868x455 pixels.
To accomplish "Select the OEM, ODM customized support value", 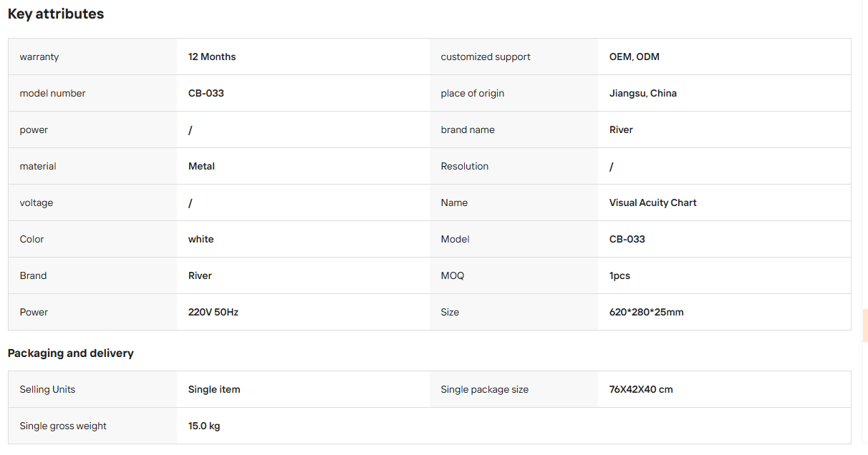I will pos(635,57).
